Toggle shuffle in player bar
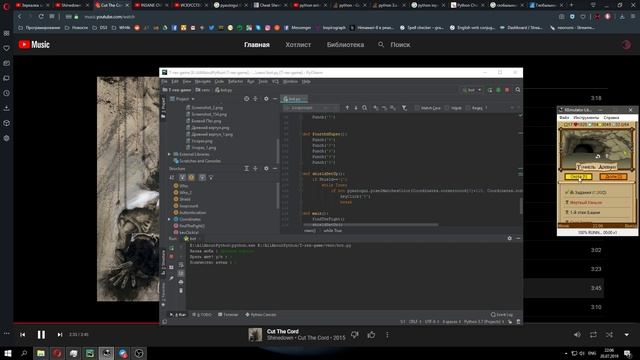 click(x=609, y=335)
